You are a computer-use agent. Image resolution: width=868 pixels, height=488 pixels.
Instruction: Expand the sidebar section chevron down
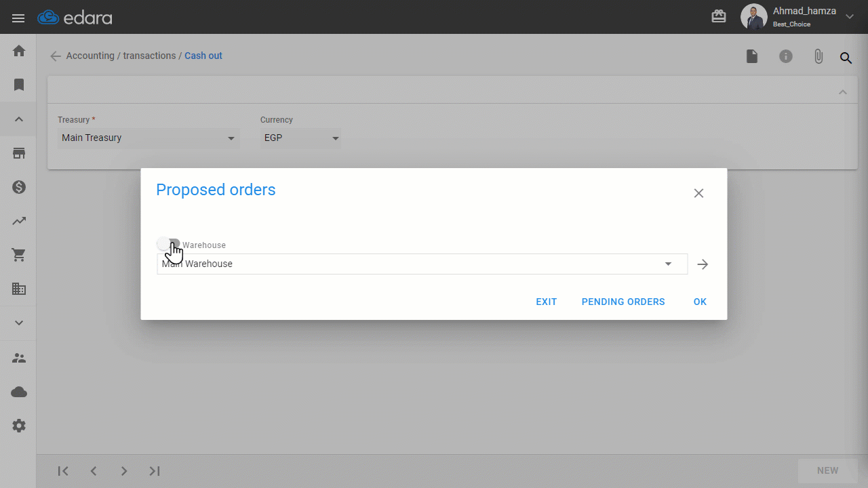(19, 323)
